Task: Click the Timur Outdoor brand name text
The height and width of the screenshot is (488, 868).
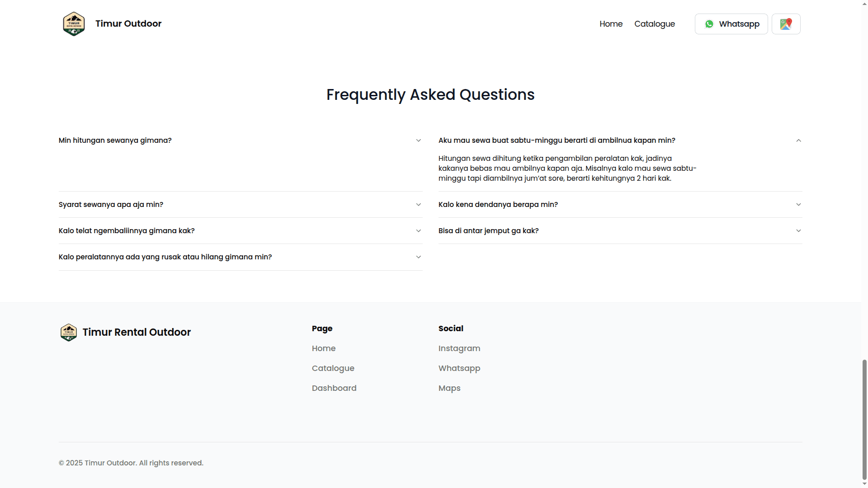Action: click(128, 23)
